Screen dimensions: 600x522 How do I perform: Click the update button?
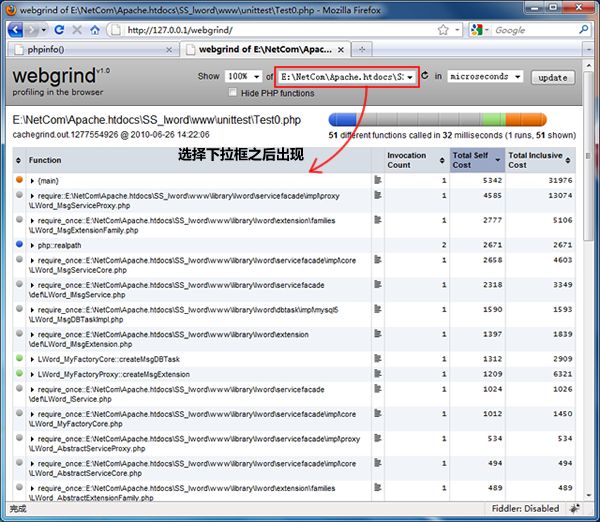[553, 77]
